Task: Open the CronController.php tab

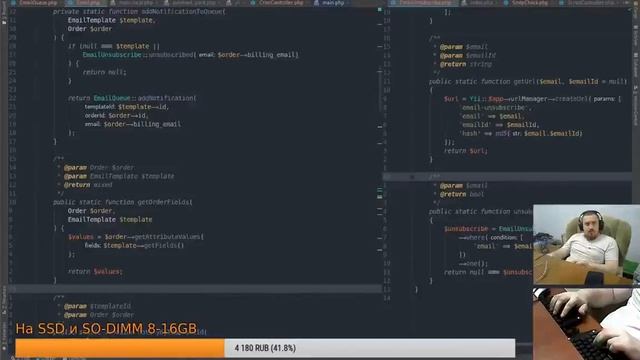Action: click(x=278, y=2)
